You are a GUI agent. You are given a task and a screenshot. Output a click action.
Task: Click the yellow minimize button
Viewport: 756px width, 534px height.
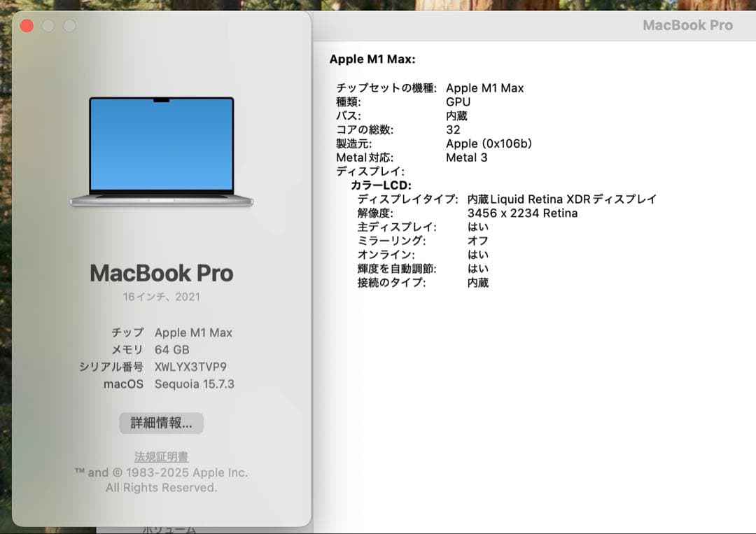click(48, 25)
